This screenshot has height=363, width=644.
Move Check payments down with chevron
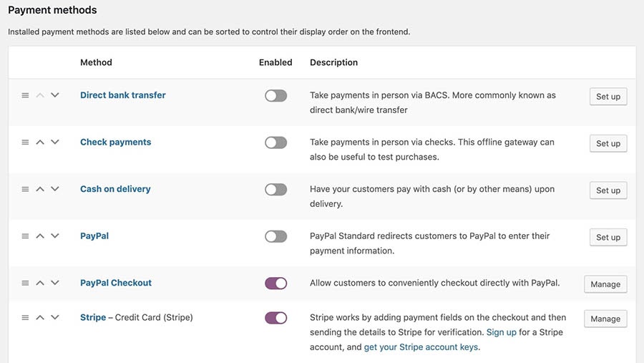click(x=55, y=142)
